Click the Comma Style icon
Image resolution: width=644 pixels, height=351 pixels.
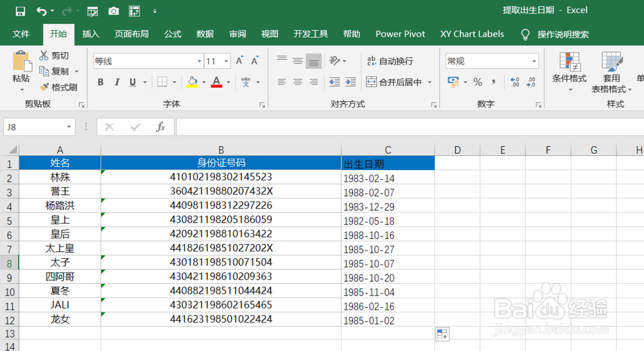point(494,82)
